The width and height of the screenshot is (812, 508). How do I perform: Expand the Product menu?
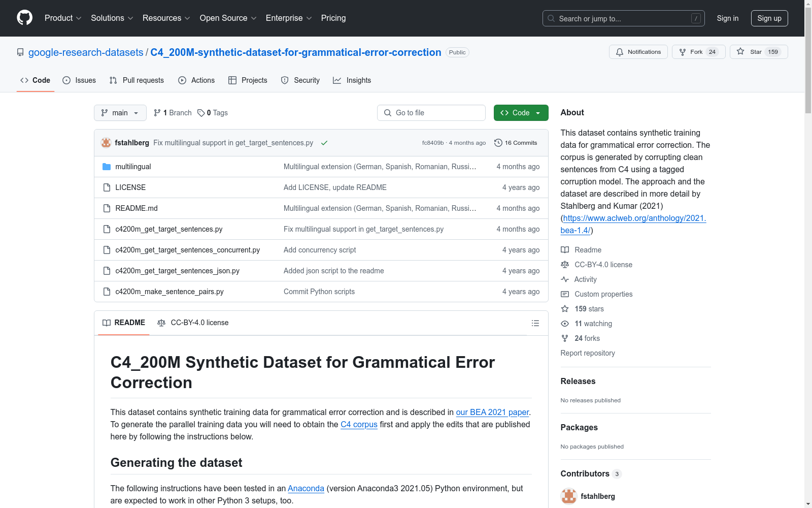pyautogui.click(x=63, y=18)
